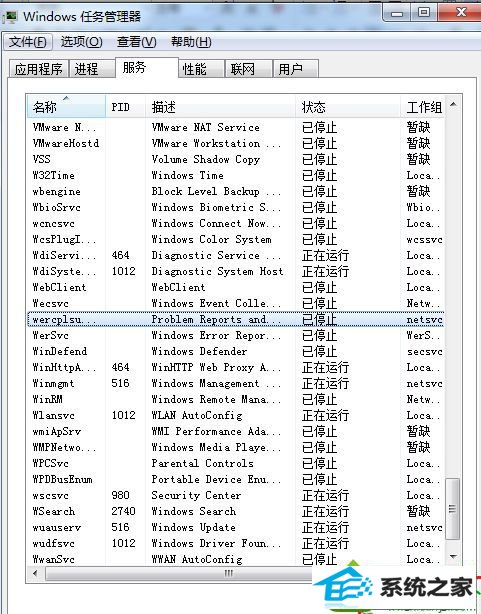Open the 文件(F) menu
This screenshot has height=614, width=481.
28,42
